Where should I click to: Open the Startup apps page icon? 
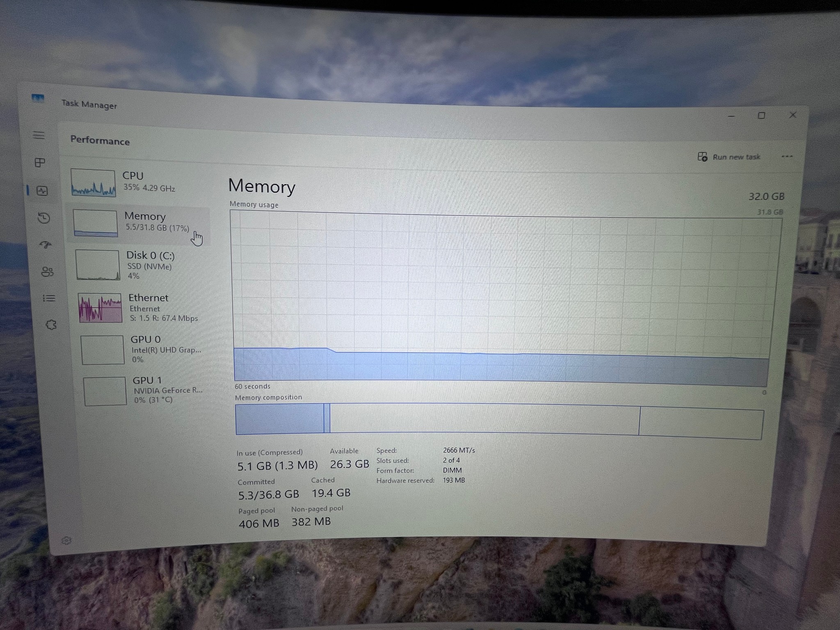point(46,245)
